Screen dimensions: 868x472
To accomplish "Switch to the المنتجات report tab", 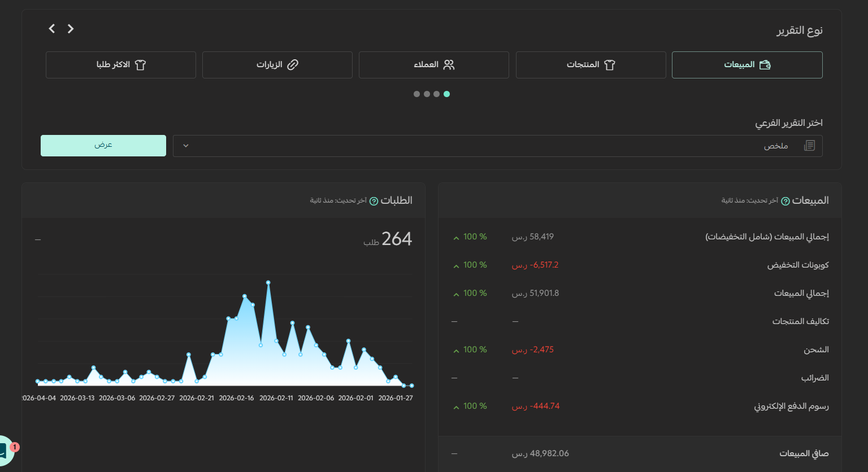I will (x=591, y=65).
